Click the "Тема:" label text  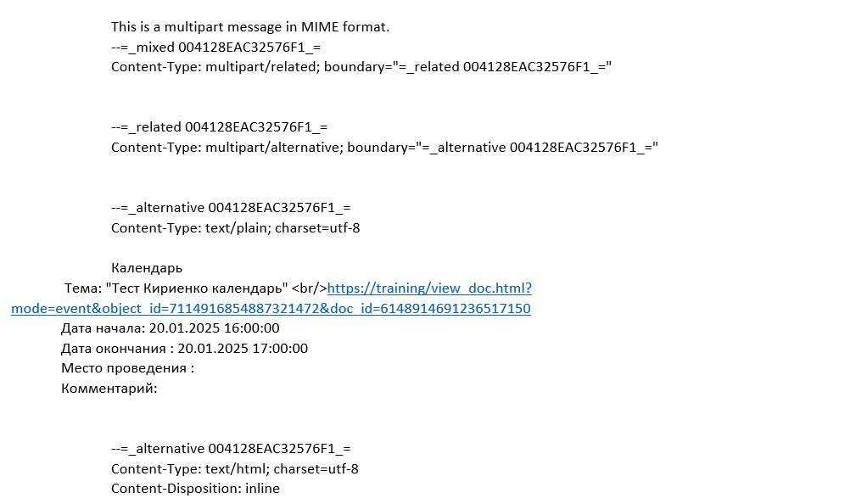(83, 288)
